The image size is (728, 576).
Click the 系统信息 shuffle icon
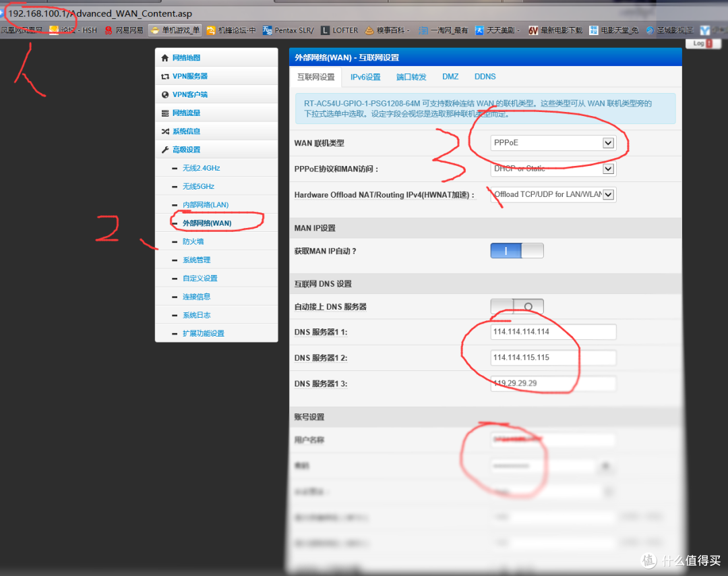click(x=165, y=132)
